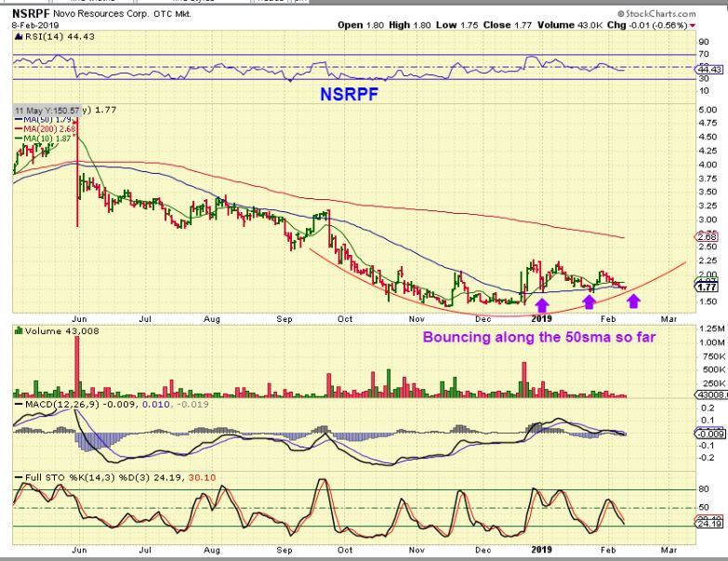Select the NSRPF ticker symbol in the header

point(31,13)
